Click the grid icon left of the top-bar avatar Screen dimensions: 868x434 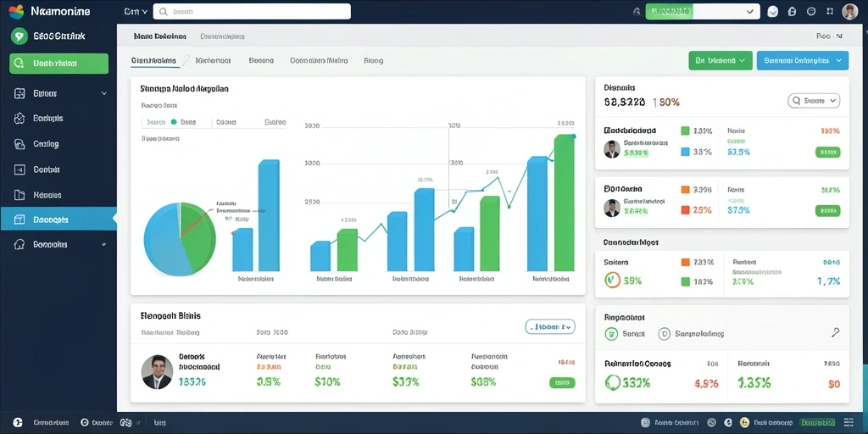coord(829,11)
